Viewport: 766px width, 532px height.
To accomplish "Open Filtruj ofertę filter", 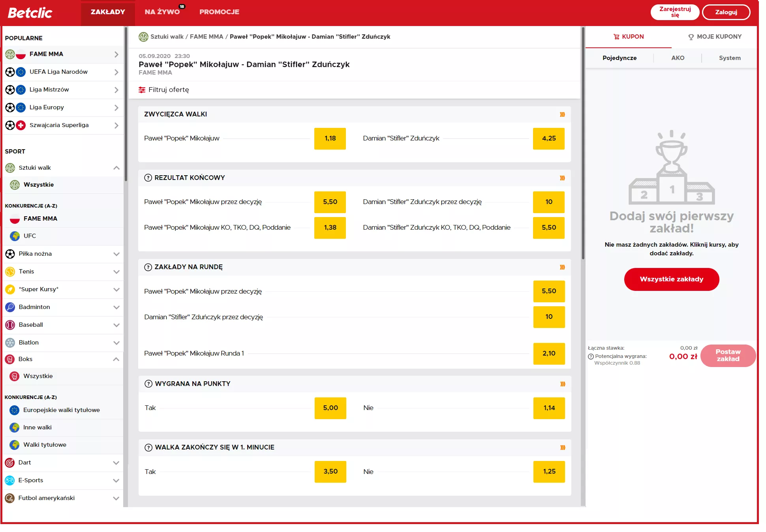I will [164, 90].
